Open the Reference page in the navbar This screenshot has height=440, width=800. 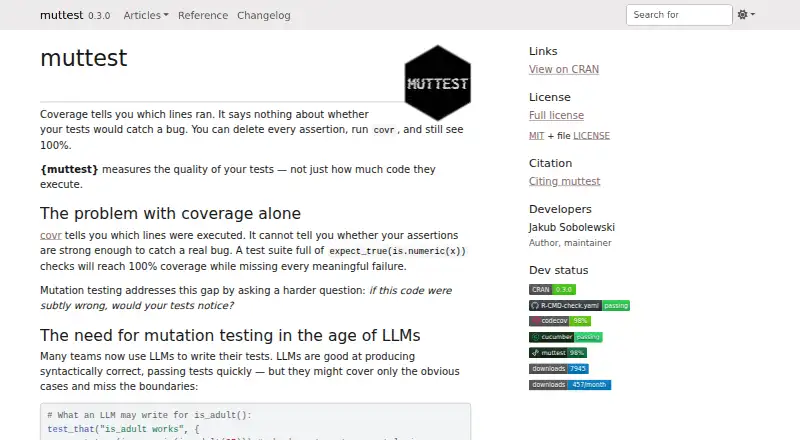tap(203, 15)
